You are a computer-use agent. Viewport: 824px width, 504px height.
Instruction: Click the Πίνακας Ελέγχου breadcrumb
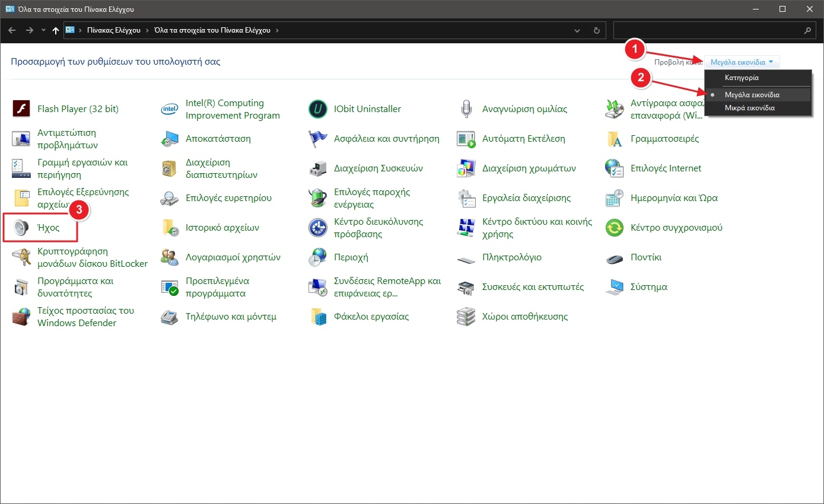(113, 30)
